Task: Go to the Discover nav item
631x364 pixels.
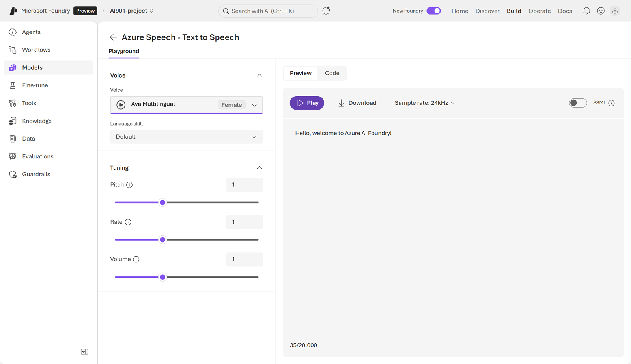Action: (487, 11)
